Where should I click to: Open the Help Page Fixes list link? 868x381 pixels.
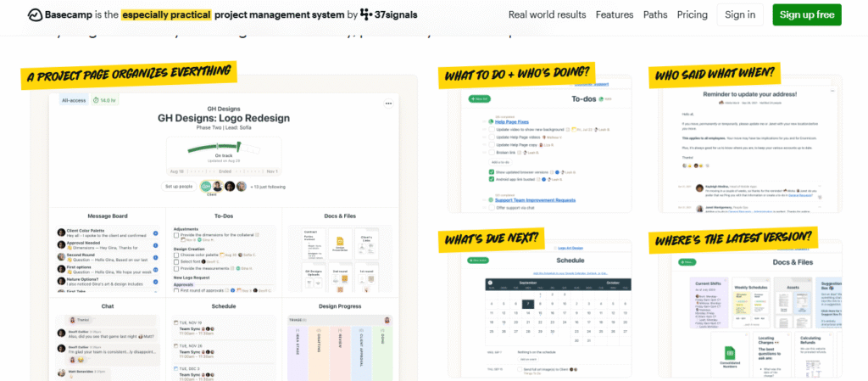512,122
